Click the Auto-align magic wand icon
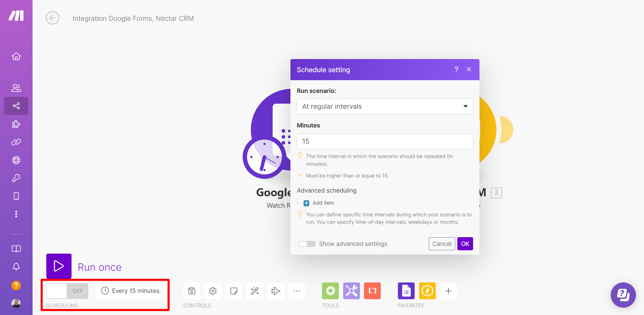The height and width of the screenshot is (315, 644). click(x=255, y=291)
